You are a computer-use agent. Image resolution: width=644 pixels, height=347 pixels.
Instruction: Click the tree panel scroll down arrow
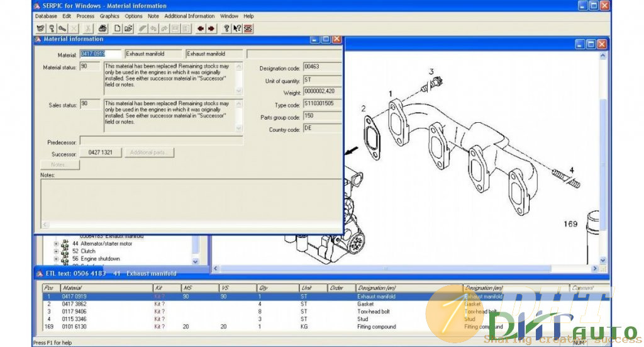pyautogui.click(x=196, y=261)
